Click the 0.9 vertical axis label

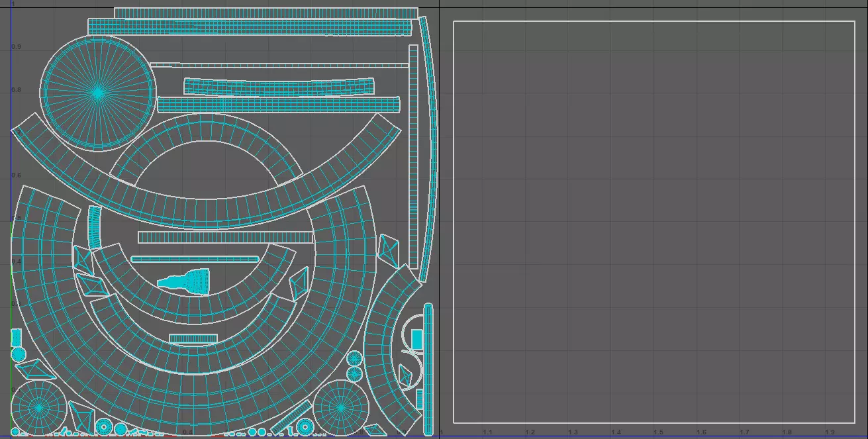coord(17,47)
